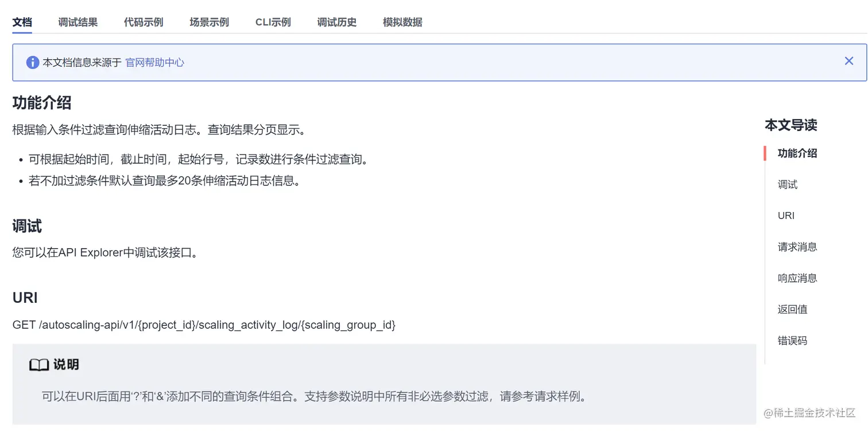Click bullet text about 默认查询最多20条
This screenshot has height=431, width=868.
(x=165, y=181)
